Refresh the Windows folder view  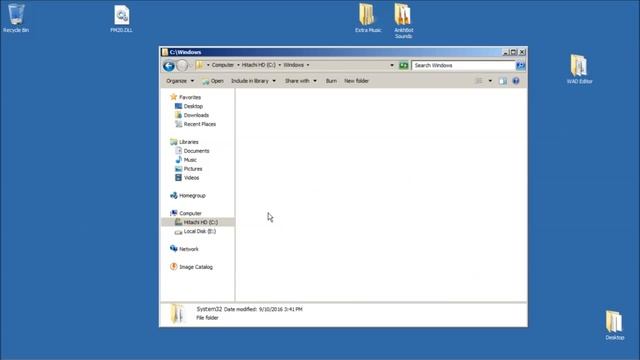coord(403,65)
